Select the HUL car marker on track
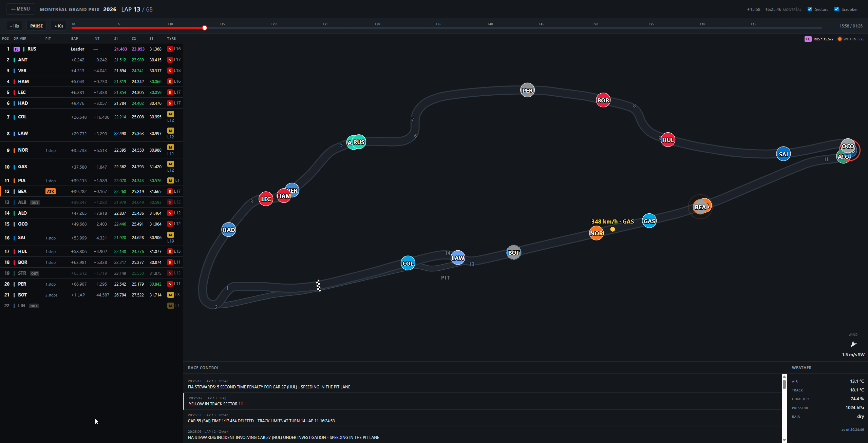 (668, 140)
